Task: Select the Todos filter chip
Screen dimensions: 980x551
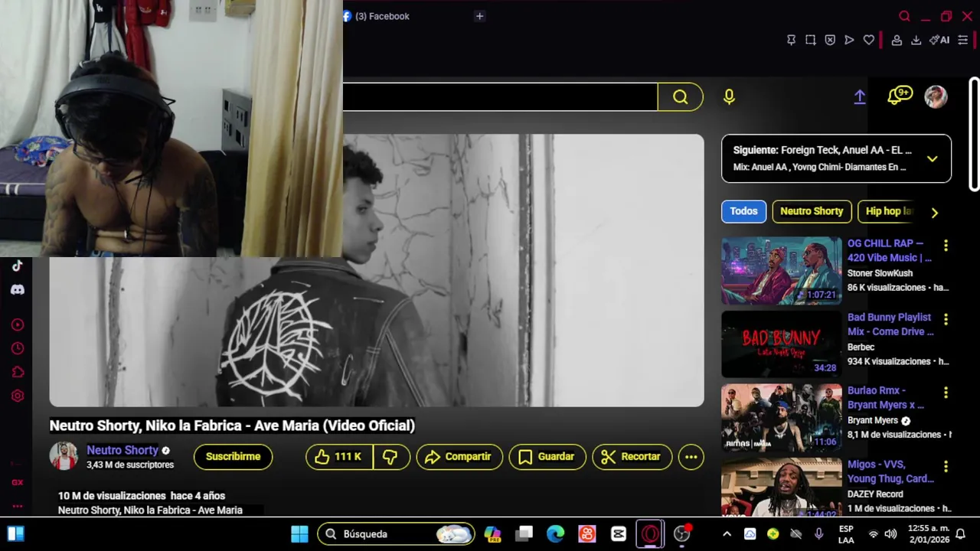Action: (743, 211)
